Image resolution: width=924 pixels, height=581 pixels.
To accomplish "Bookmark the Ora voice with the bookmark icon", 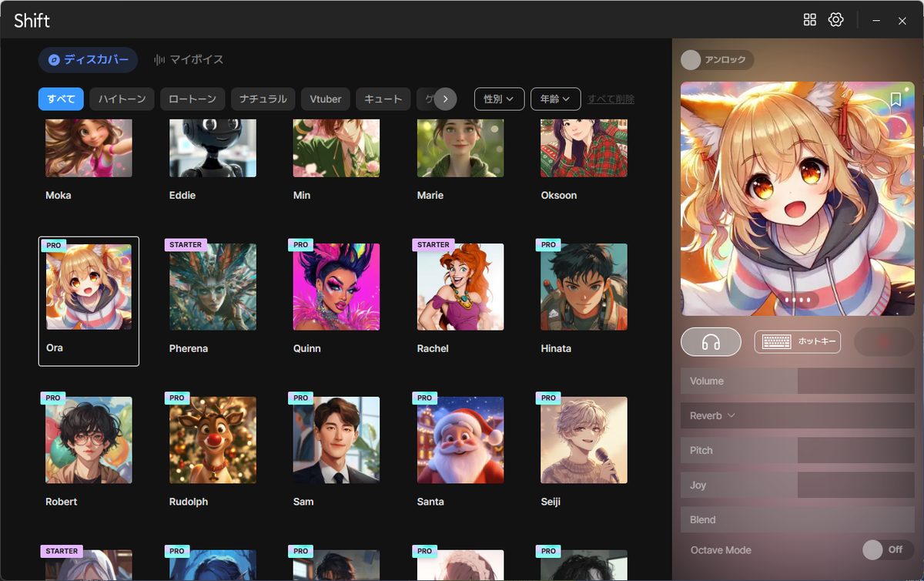I will pyautogui.click(x=896, y=99).
